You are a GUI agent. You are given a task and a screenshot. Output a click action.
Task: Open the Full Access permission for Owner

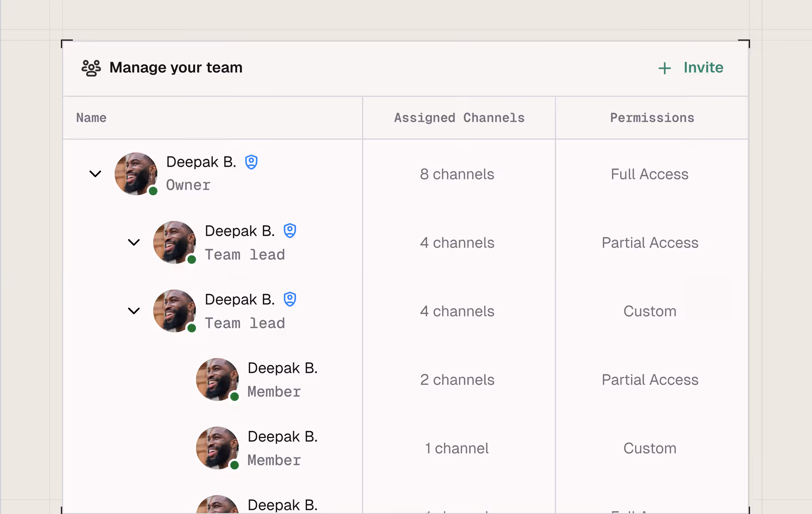tap(650, 174)
